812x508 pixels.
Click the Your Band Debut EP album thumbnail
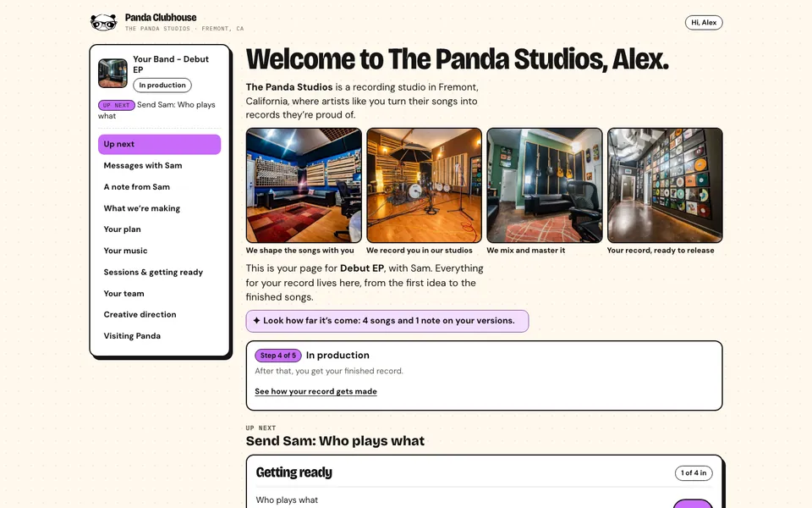click(x=112, y=73)
